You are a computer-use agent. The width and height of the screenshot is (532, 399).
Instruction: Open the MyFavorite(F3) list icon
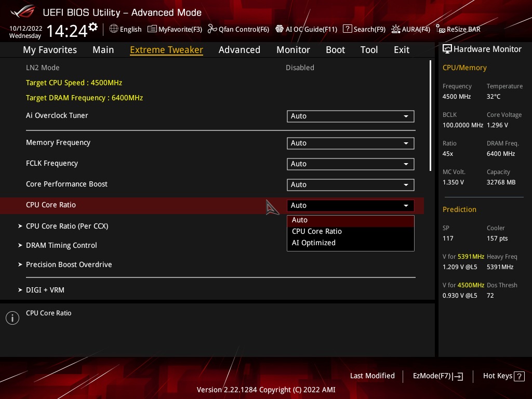click(152, 29)
